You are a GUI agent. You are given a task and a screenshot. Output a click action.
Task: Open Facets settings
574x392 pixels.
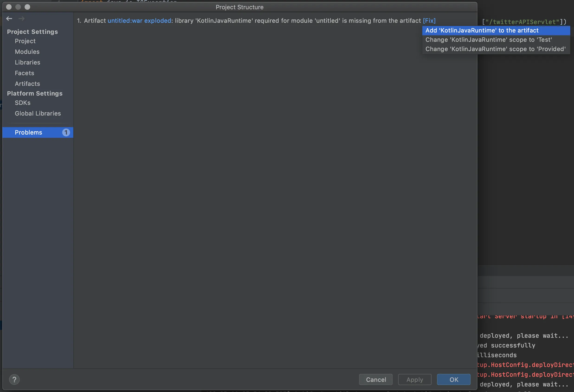point(24,73)
